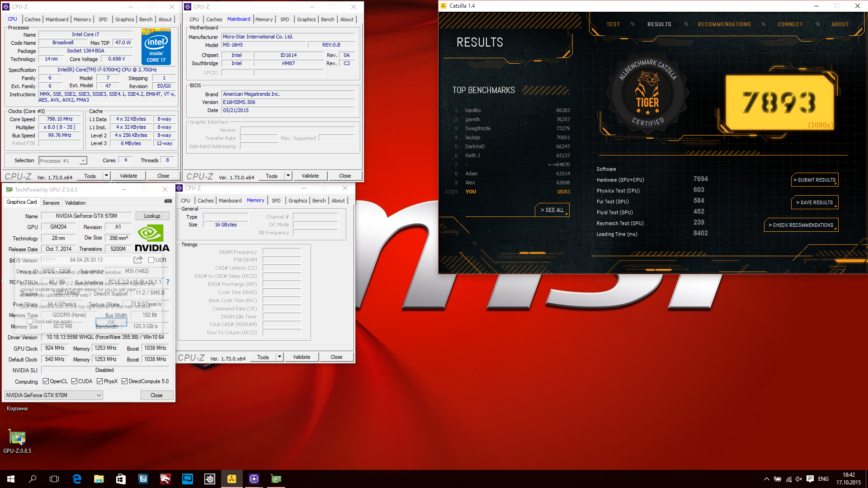The height and width of the screenshot is (488, 868).
Task: Click the Close button in GPU-Z
Action: (156, 395)
